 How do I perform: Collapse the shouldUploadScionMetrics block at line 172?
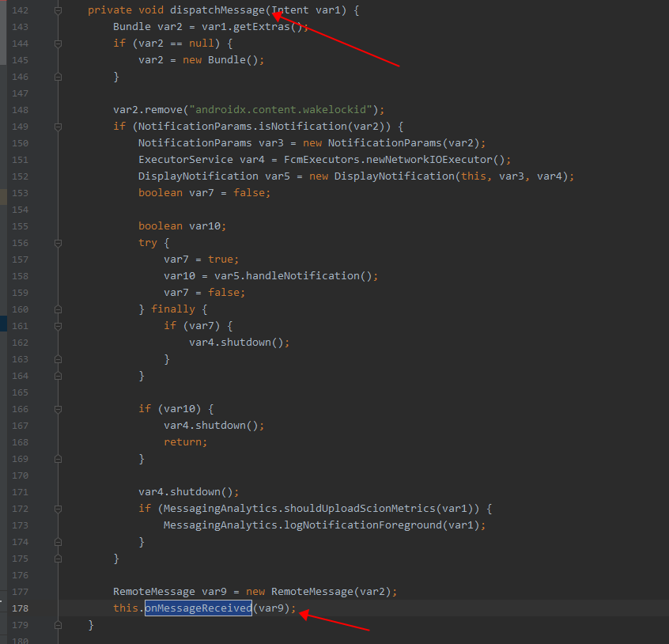58,509
